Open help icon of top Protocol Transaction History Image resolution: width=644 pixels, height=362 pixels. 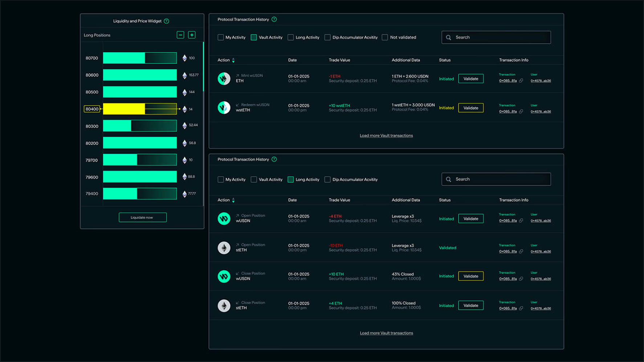pyautogui.click(x=274, y=19)
